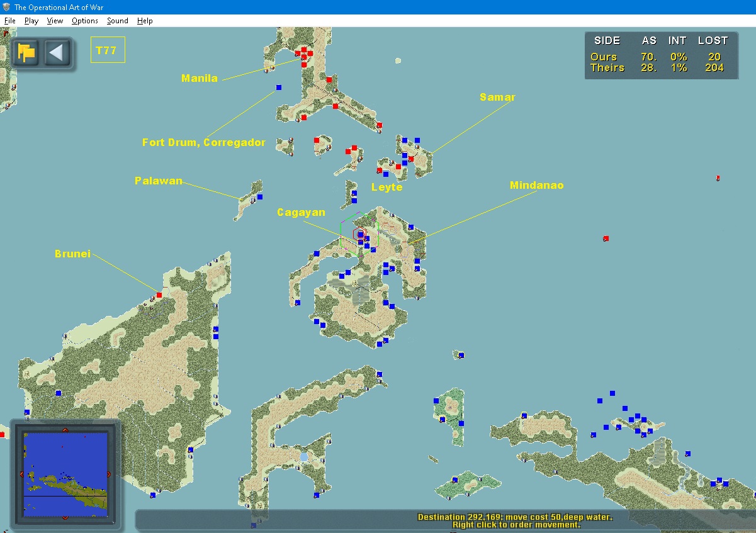Open the Sound menu
756x533 pixels.
coord(117,21)
